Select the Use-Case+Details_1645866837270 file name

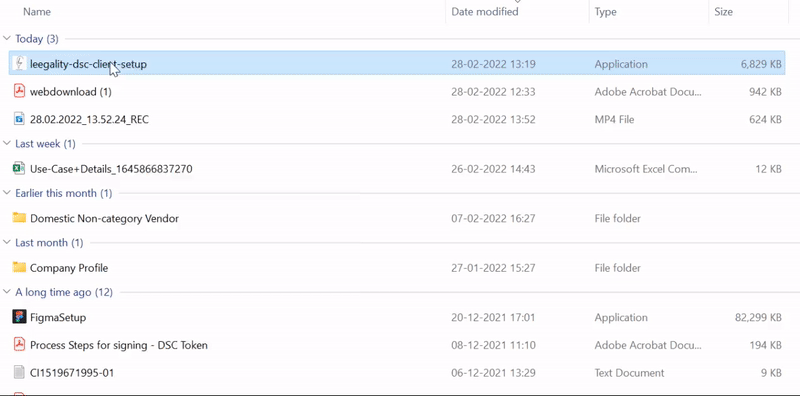click(111, 168)
